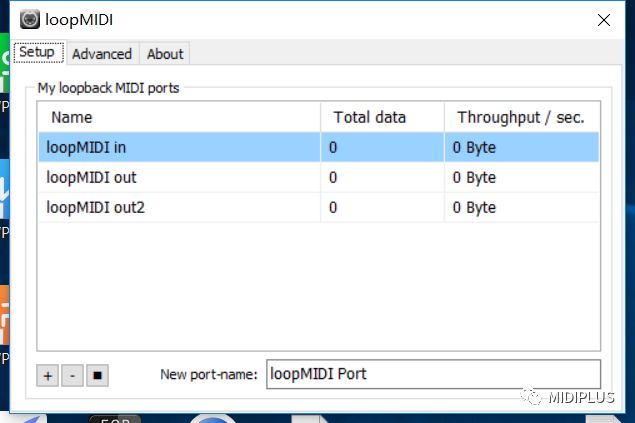Switch to the Setup tab
Viewport: 635px width, 423px height.
tap(38, 52)
